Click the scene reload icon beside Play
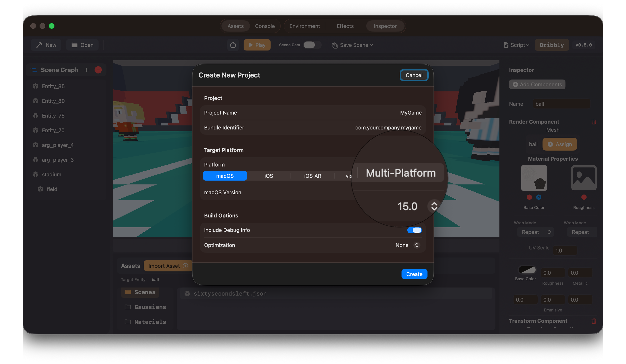 click(233, 45)
